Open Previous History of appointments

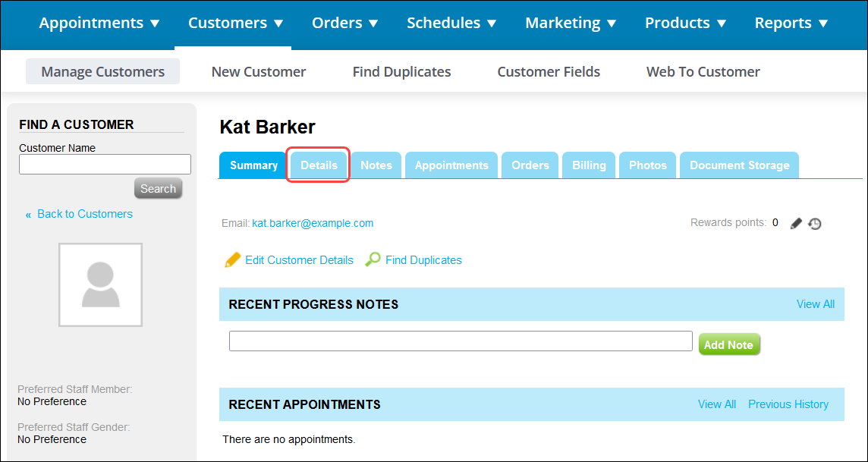788,404
